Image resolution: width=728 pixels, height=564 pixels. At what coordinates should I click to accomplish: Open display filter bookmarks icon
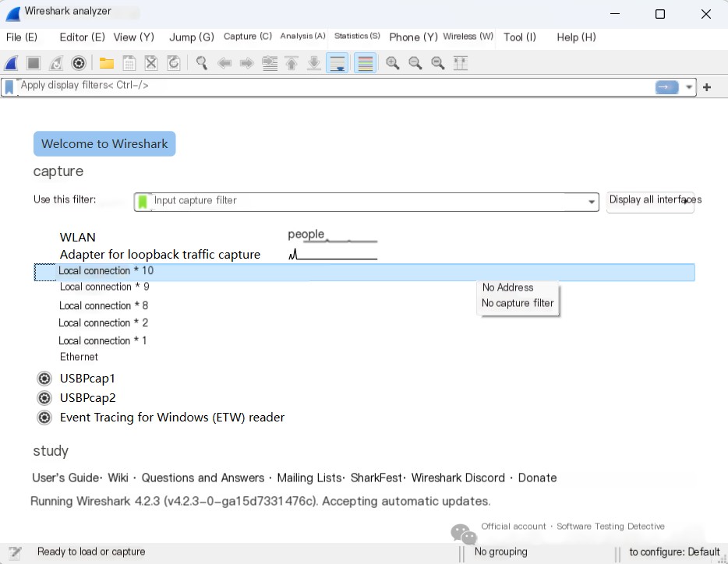click(9, 87)
